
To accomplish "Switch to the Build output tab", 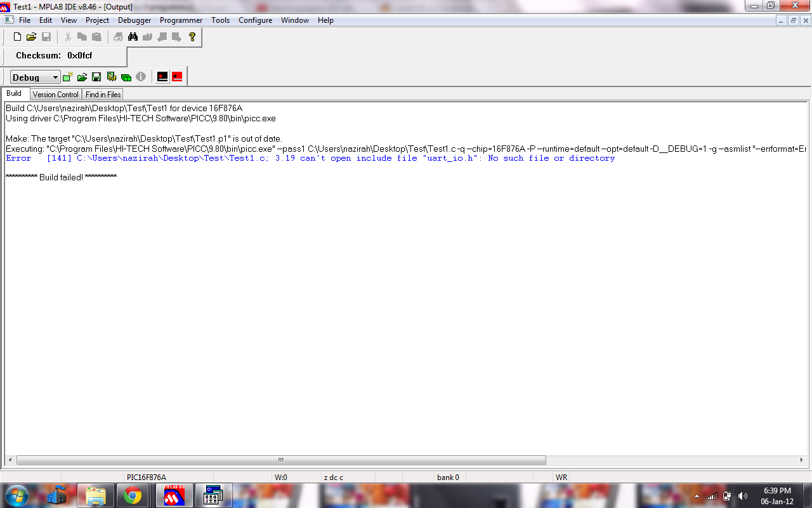I will click(14, 93).
